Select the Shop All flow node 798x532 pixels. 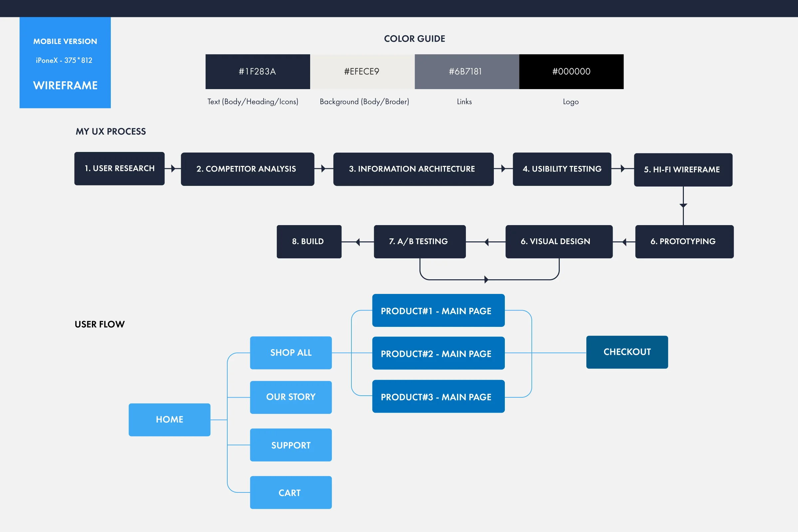(x=291, y=353)
